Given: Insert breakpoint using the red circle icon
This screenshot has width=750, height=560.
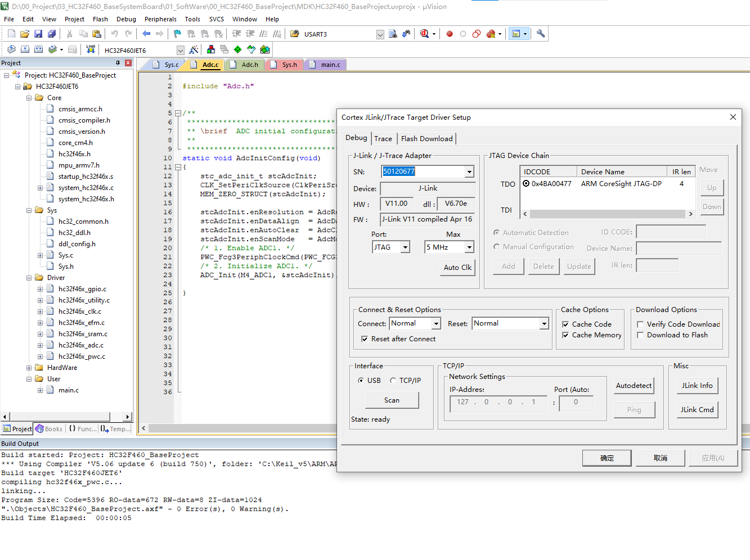Looking at the screenshot, I should pos(450,34).
